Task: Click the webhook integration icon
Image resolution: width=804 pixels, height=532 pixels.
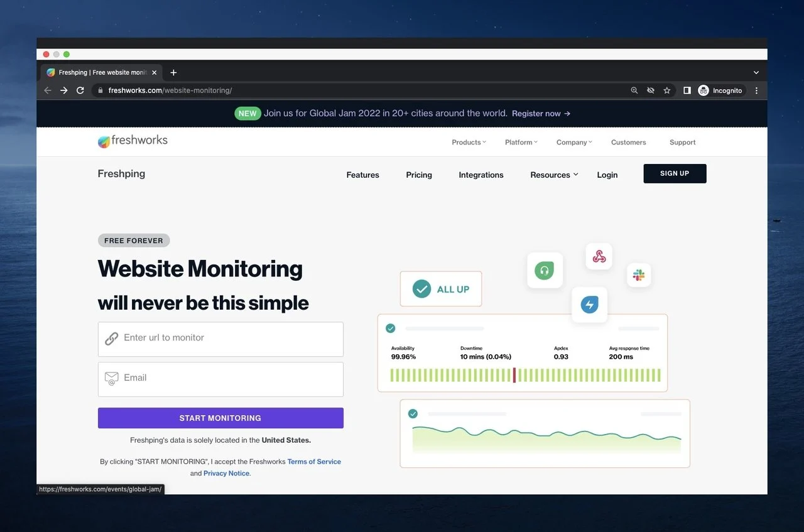Action: click(x=599, y=256)
